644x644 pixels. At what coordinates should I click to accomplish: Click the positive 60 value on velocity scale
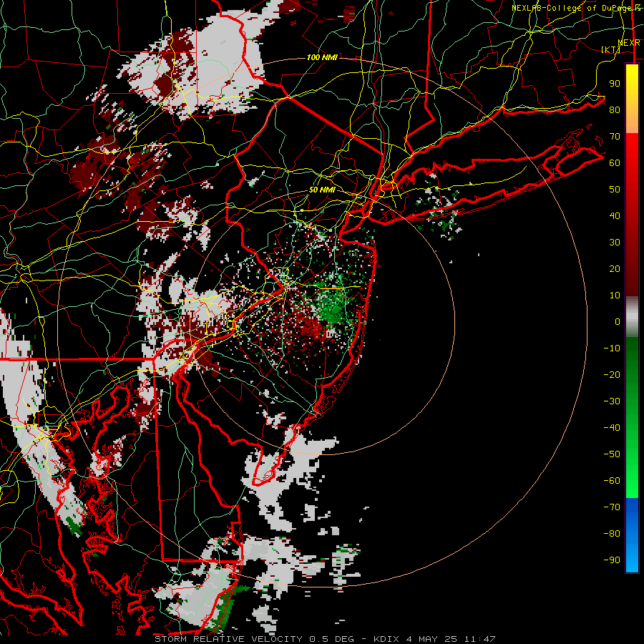pos(615,162)
